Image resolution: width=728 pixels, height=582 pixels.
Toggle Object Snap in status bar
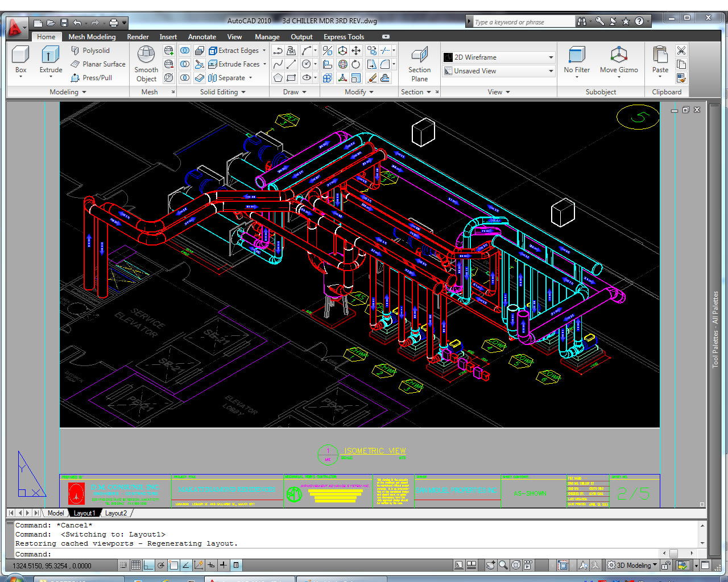pyautogui.click(x=173, y=565)
